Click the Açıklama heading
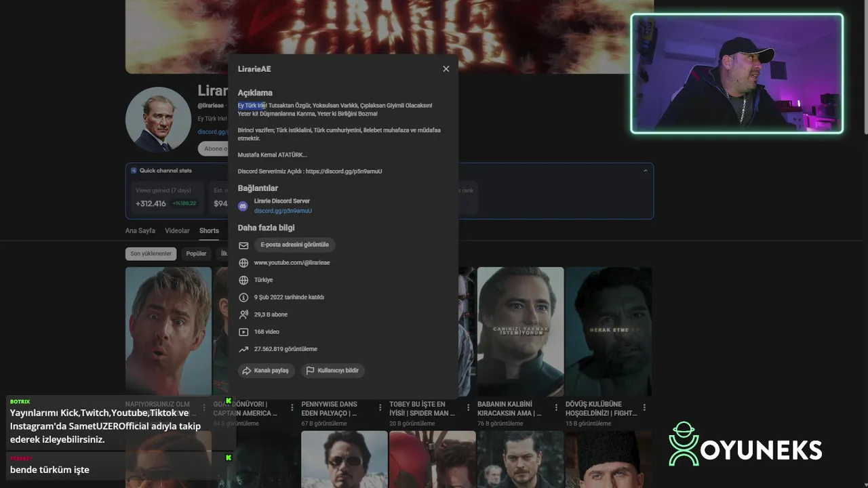Image resolution: width=868 pixels, height=488 pixels. click(x=255, y=93)
